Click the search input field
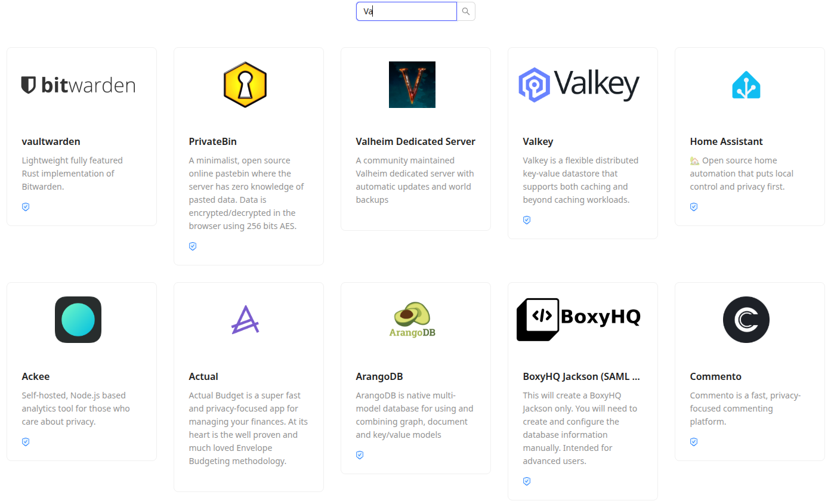Image resolution: width=834 pixels, height=504 pixels. pos(406,11)
